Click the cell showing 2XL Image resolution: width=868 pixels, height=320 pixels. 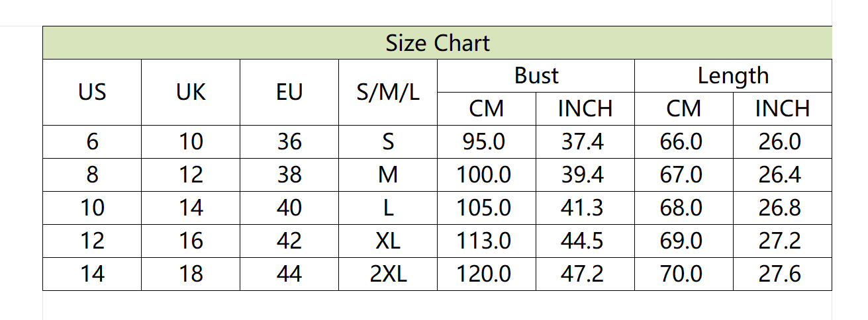coord(388,274)
